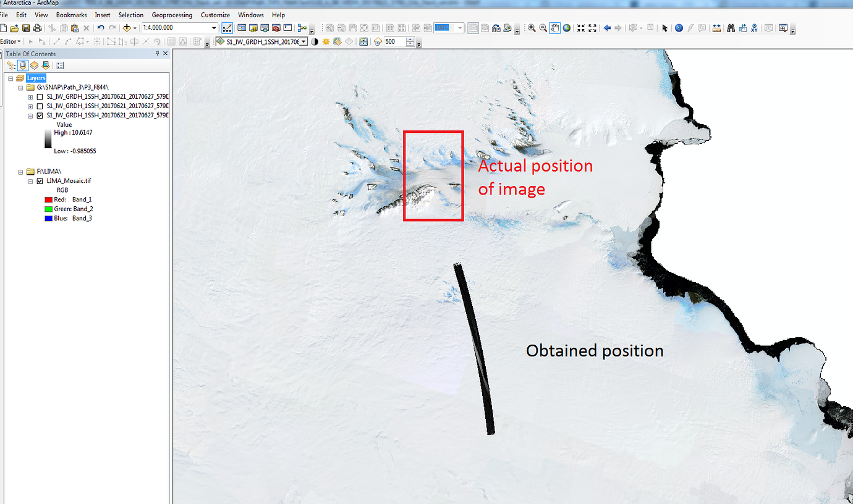Select the Measure tool
Viewport: 853px width, 504px height.
coord(716,27)
